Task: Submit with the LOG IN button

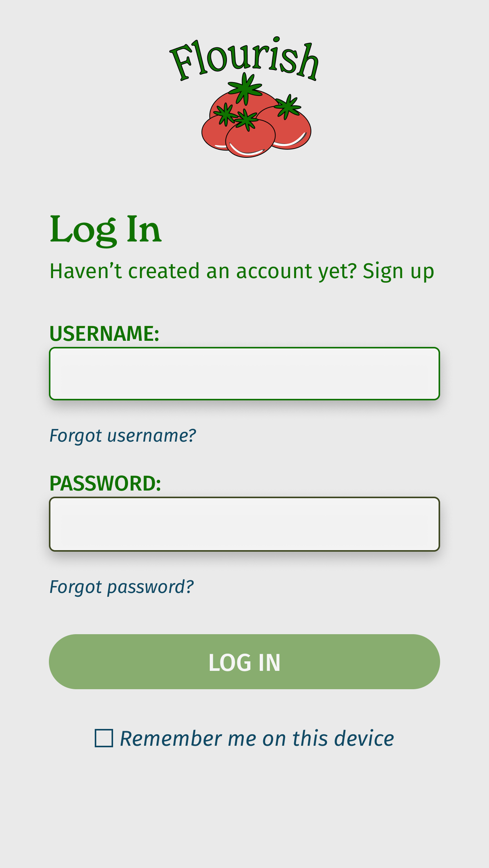Action: point(244,662)
